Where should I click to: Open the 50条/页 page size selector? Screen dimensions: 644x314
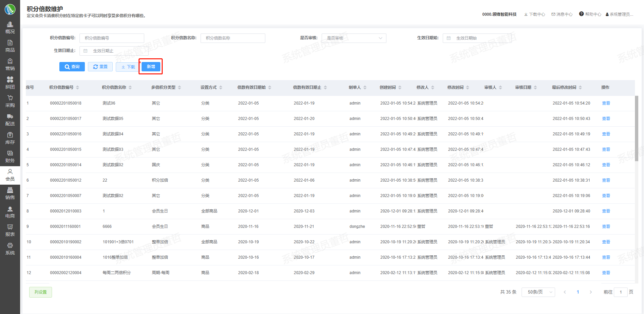pos(538,292)
